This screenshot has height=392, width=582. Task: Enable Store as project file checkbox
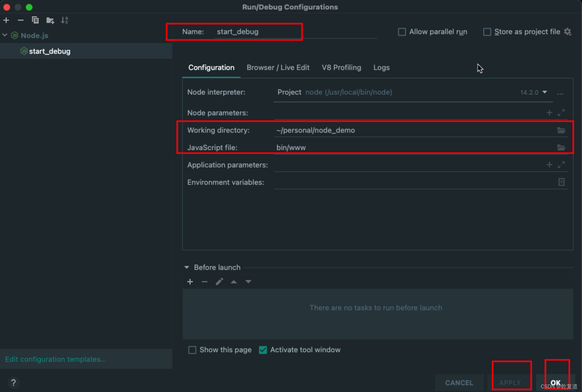tap(487, 32)
